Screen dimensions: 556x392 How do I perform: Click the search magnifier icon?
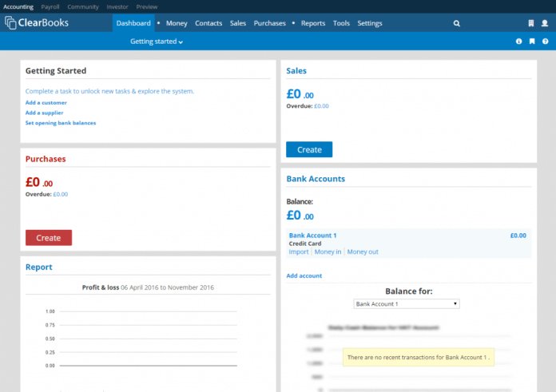(x=457, y=23)
